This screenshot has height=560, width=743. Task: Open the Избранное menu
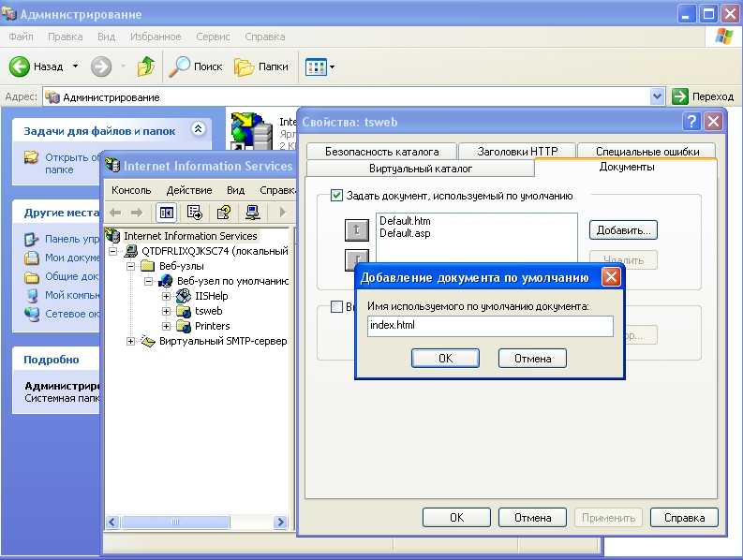click(x=156, y=37)
